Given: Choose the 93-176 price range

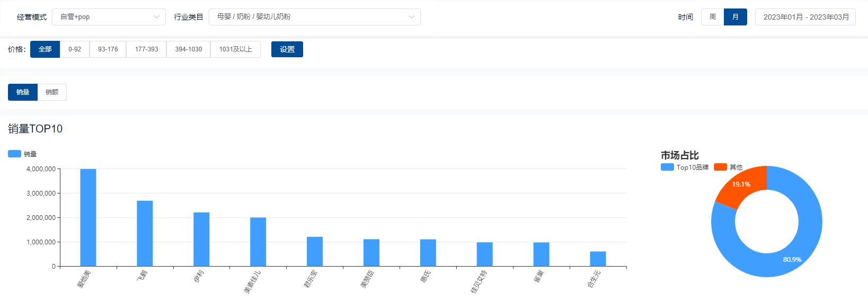Looking at the screenshot, I should (108, 49).
